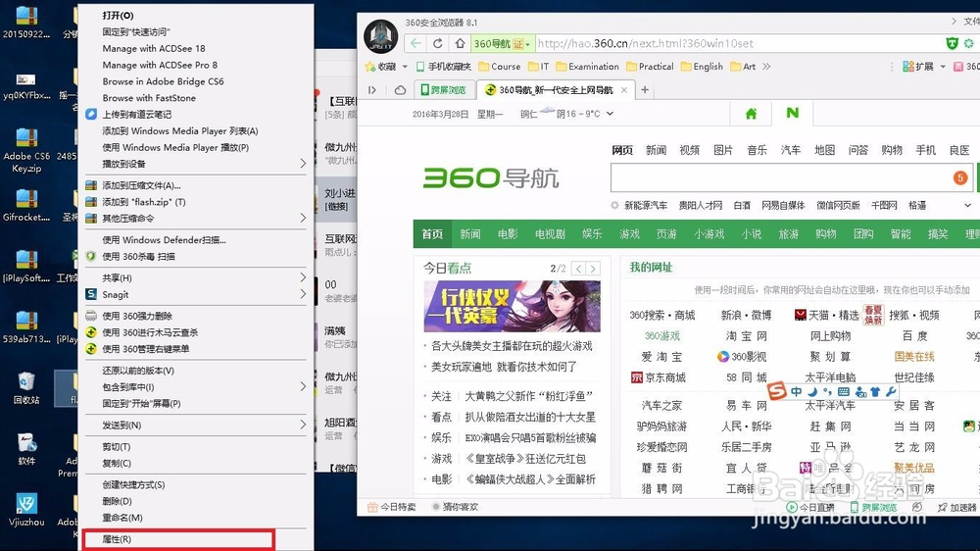Open 京东商城 link
980x551 pixels.
click(x=659, y=377)
